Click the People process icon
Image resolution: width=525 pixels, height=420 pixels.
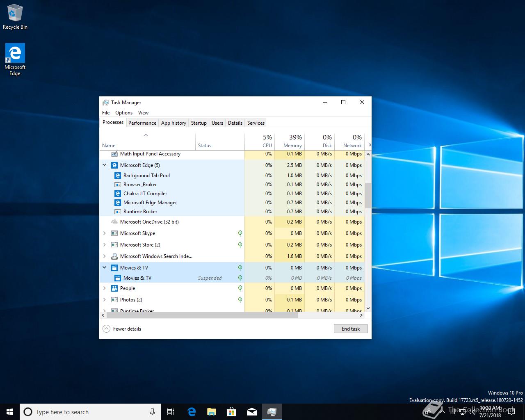point(114,288)
